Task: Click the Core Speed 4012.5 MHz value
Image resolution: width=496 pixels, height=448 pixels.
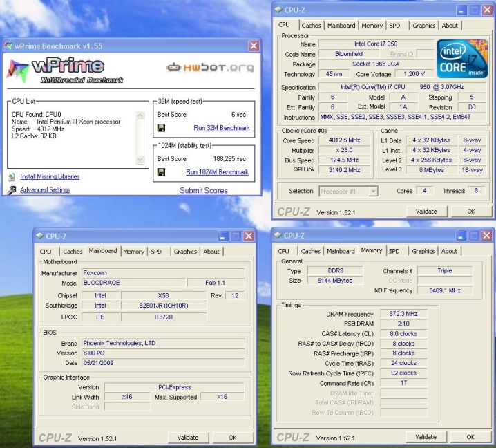Action: click(x=344, y=140)
